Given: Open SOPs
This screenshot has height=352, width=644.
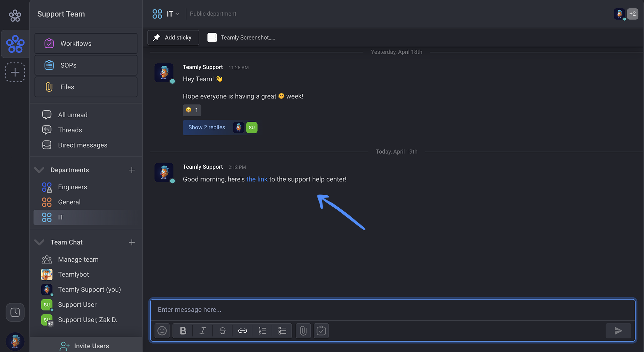Looking at the screenshot, I should 86,65.
